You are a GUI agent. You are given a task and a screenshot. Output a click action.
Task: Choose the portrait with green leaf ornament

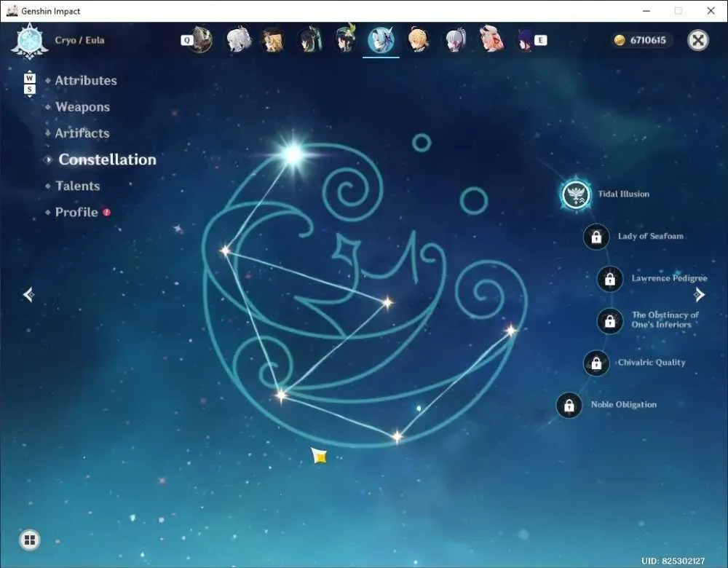pyautogui.click(x=345, y=39)
